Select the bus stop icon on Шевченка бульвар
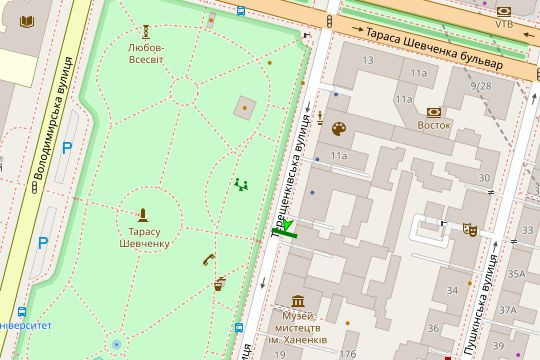Viewport: 540px width, 360px height. (241, 11)
